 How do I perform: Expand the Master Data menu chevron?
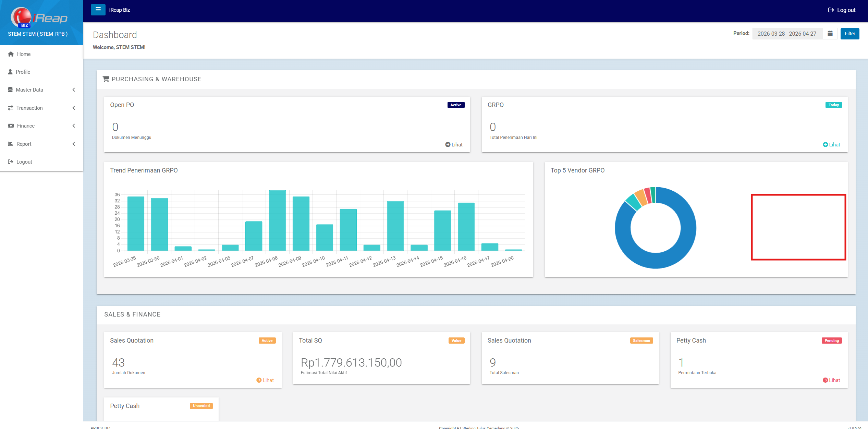[74, 90]
